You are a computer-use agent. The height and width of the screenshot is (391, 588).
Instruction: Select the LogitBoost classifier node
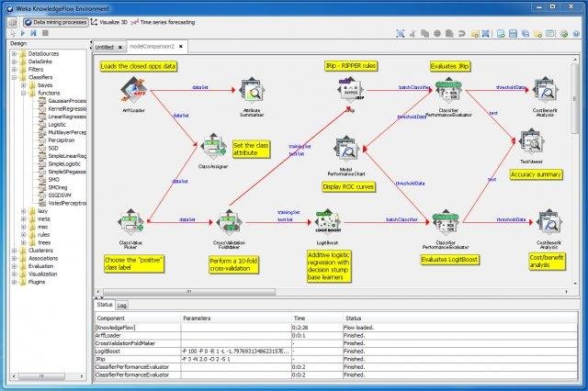pyautogui.click(x=327, y=222)
